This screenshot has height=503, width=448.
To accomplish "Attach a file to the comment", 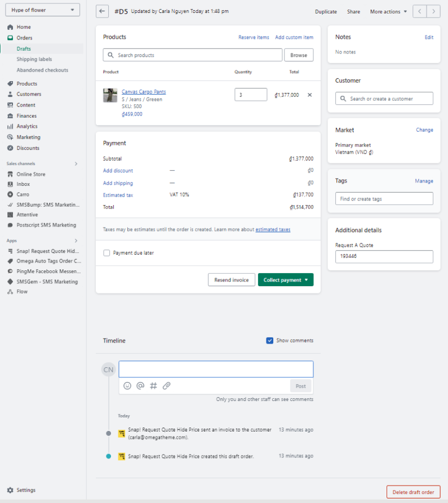I will tap(166, 386).
